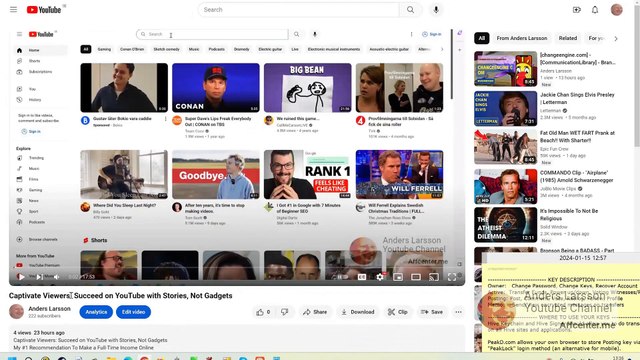Open the Anders Larsson channel name link
The height and width of the screenshot is (360, 640).
click(49, 309)
